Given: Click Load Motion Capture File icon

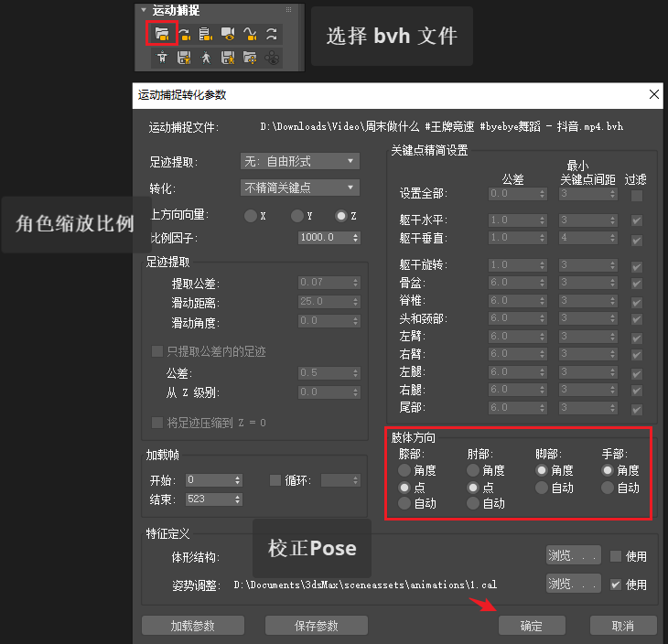Looking at the screenshot, I should click(162, 34).
